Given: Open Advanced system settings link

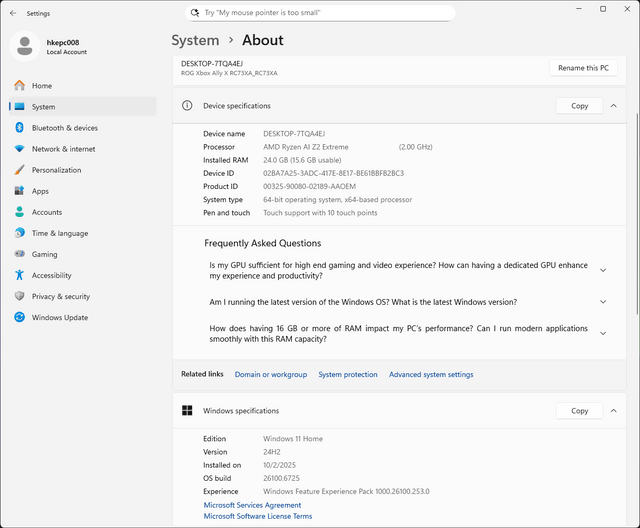Looking at the screenshot, I should click(431, 374).
